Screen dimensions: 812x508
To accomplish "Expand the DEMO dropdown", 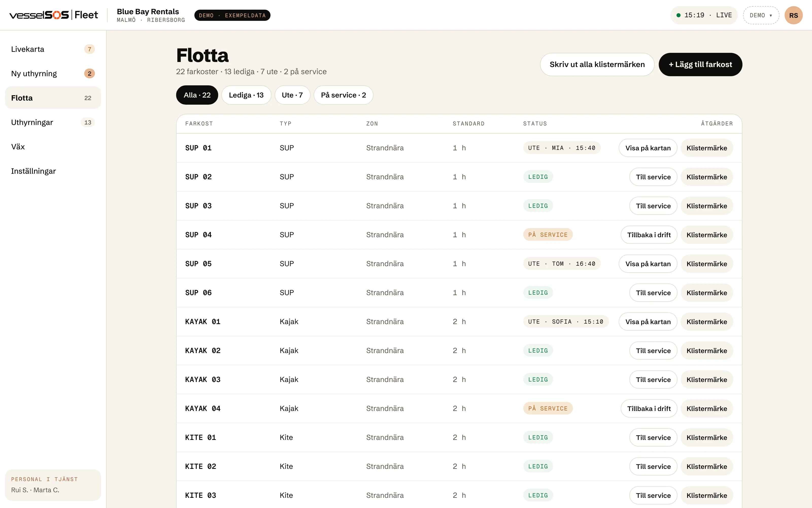I will pyautogui.click(x=761, y=15).
